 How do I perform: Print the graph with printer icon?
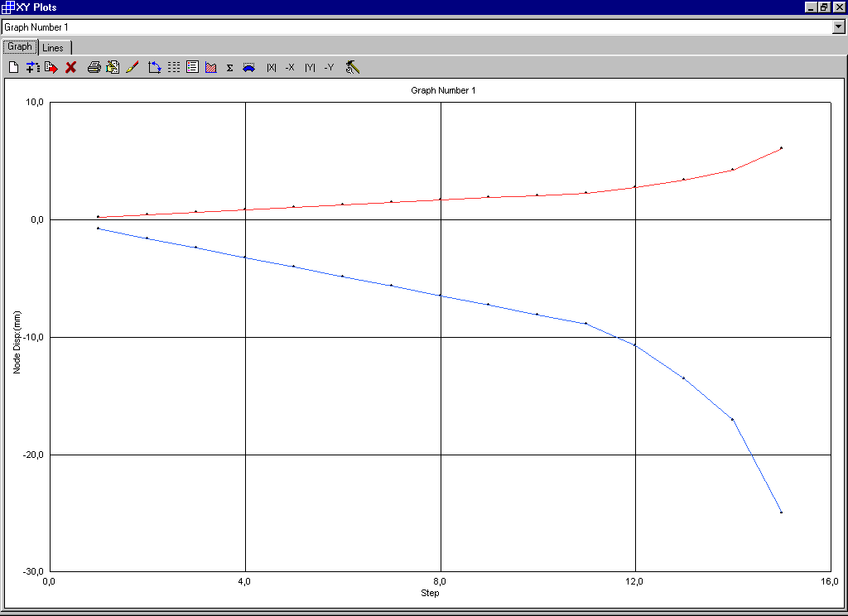(x=94, y=67)
